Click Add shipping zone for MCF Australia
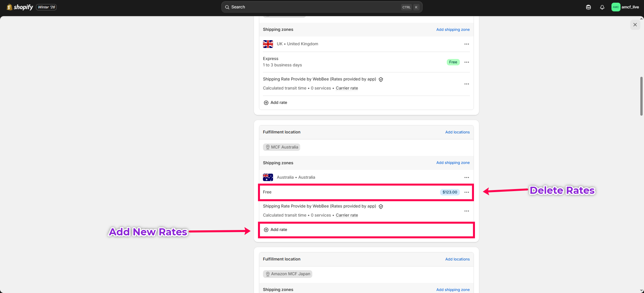 tap(453, 163)
